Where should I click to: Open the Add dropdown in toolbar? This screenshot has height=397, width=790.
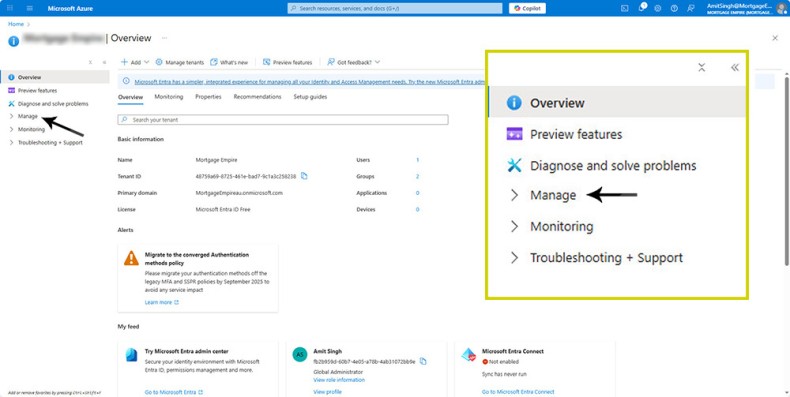click(135, 62)
